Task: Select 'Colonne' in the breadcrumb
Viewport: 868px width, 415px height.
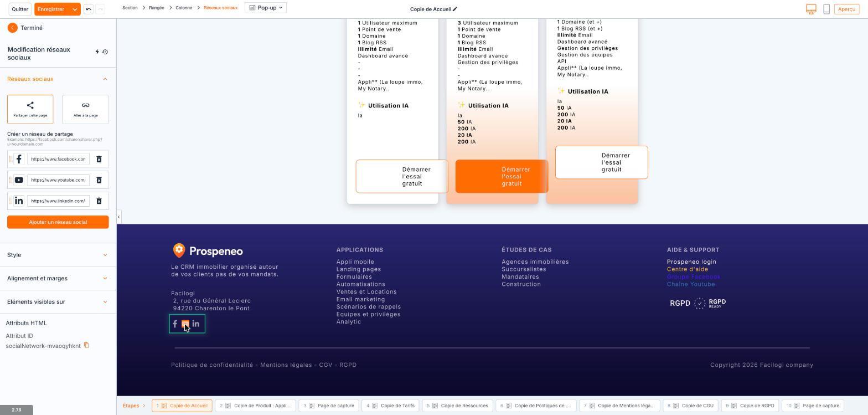Action: [184, 8]
